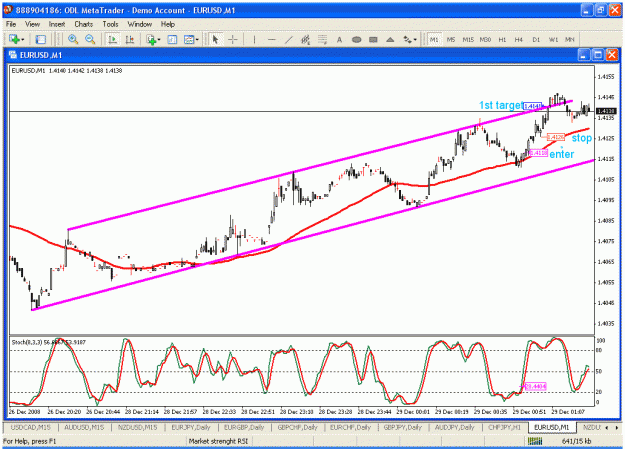Viewport: 625px width, 449px height.
Task: Select the Horizontal Line drawing tool
Action: click(x=271, y=39)
